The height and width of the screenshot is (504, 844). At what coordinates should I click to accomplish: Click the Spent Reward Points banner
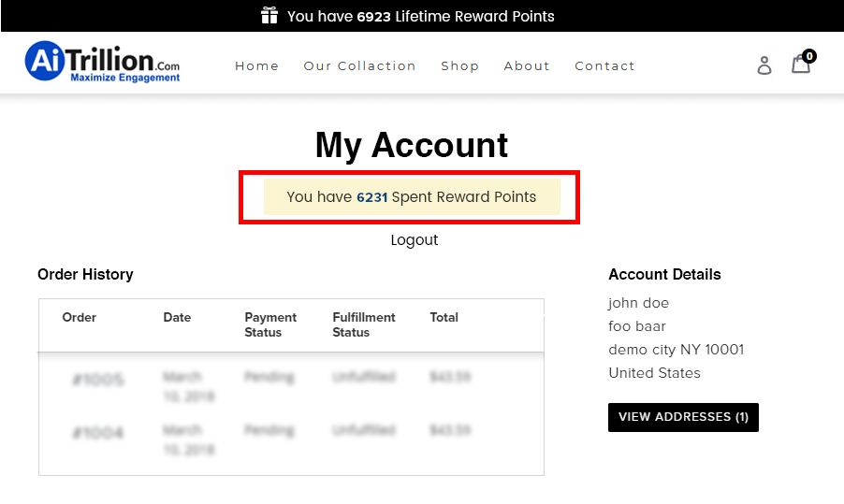[x=412, y=197]
